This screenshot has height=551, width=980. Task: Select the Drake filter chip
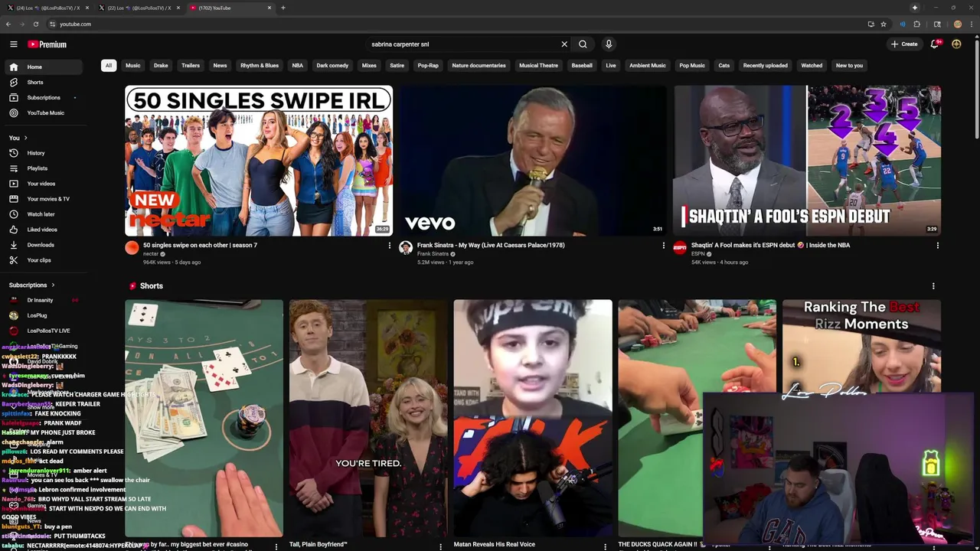(161, 66)
